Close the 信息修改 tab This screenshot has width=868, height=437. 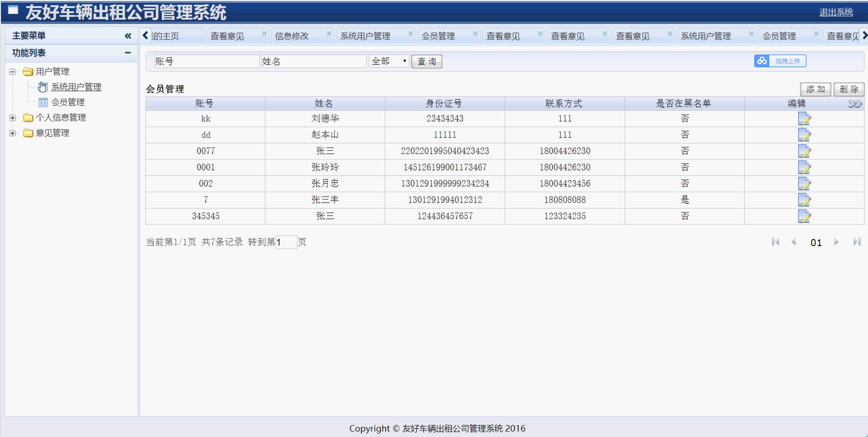pos(329,34)
